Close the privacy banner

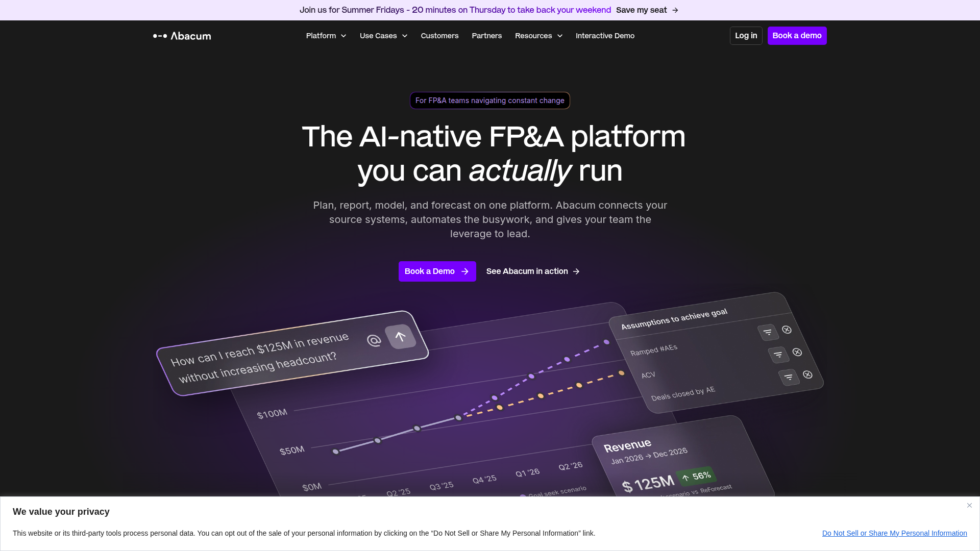[x=969, y=505]
